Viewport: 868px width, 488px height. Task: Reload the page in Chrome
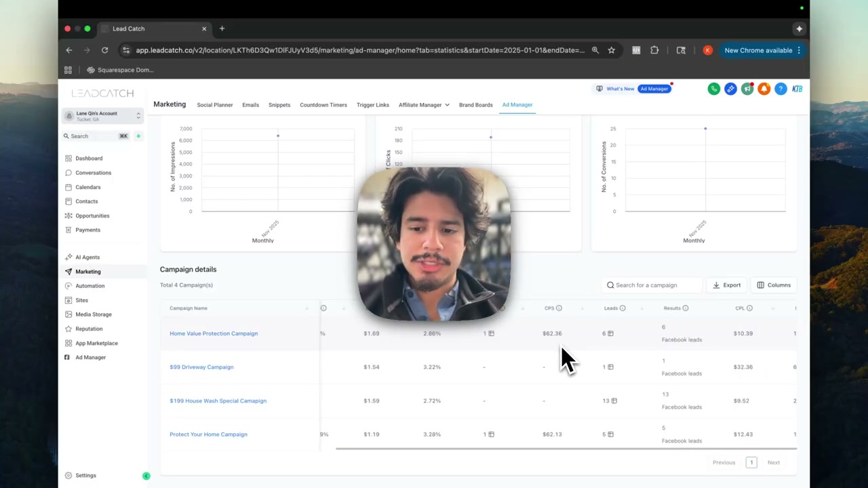pyautogui.click(x=104, y=50)
